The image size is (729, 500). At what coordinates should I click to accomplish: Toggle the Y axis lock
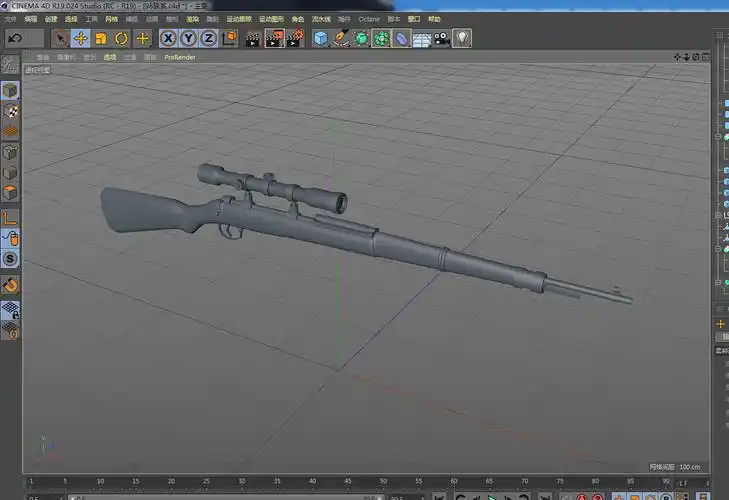click(x=188, y=38)
